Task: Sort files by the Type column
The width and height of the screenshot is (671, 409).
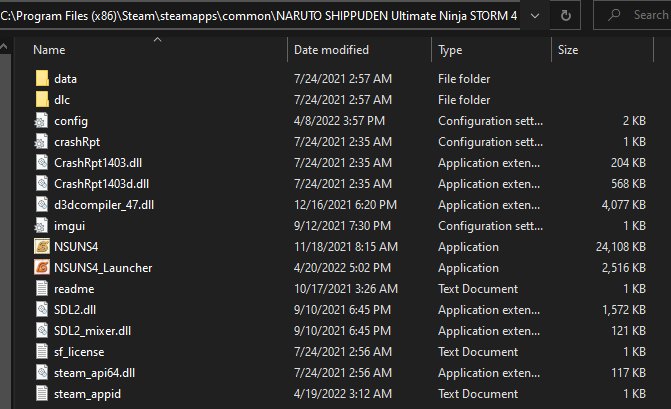Action: pyautogui.click(x=450, y=50)
